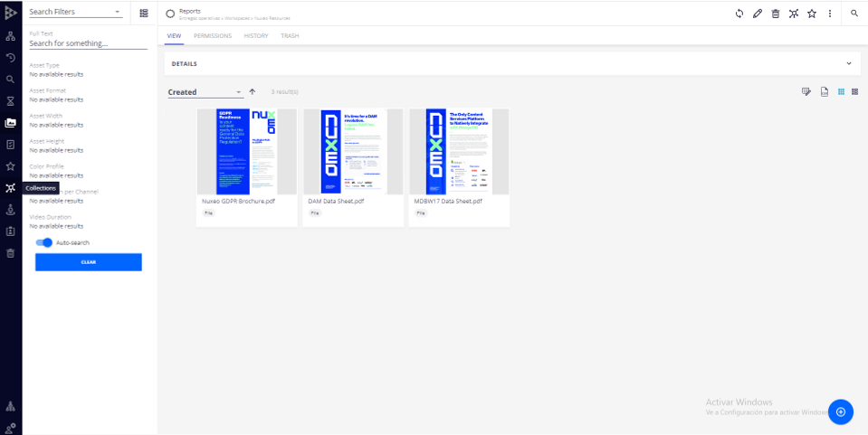Screen dimensions: 868x435
Task: Open the search magnifier at top right
Action: (854, 14)
